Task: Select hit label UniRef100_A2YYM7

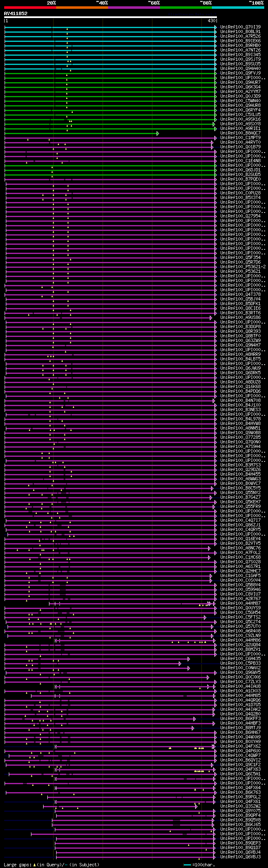Action: pos(240,91)
